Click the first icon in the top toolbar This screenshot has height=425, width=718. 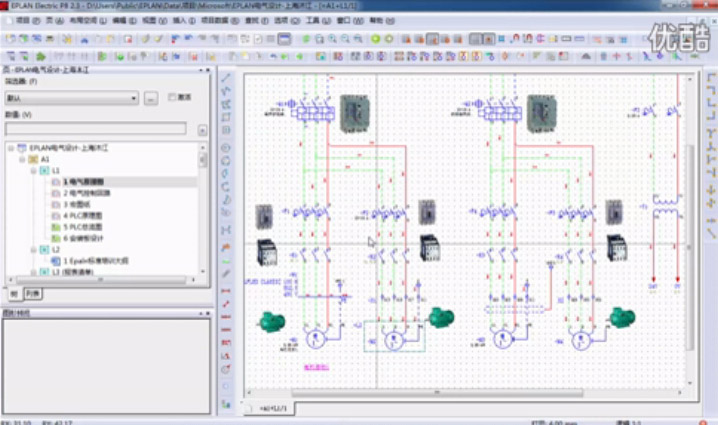click(10, 39)
